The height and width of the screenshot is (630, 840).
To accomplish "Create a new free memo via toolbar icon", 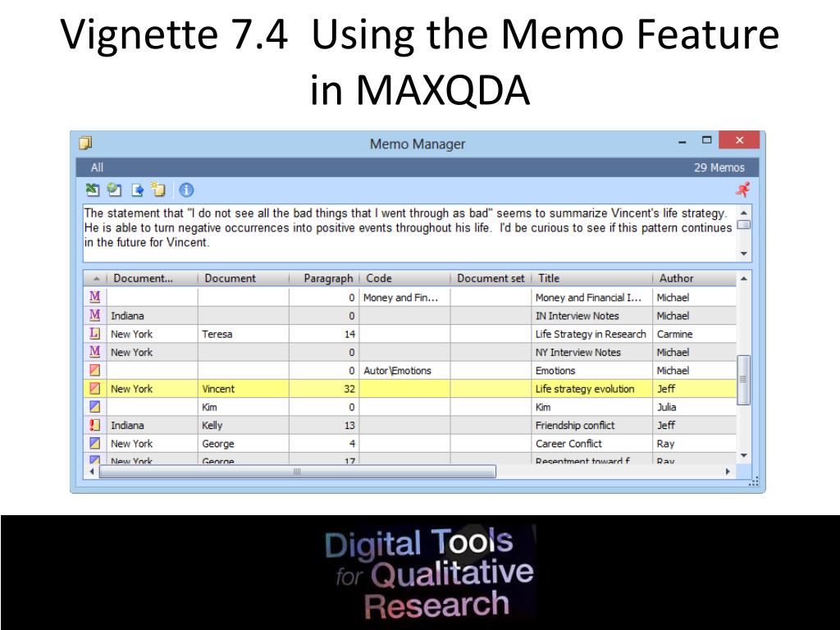I will pyautogui.click(x=158, y=189).
